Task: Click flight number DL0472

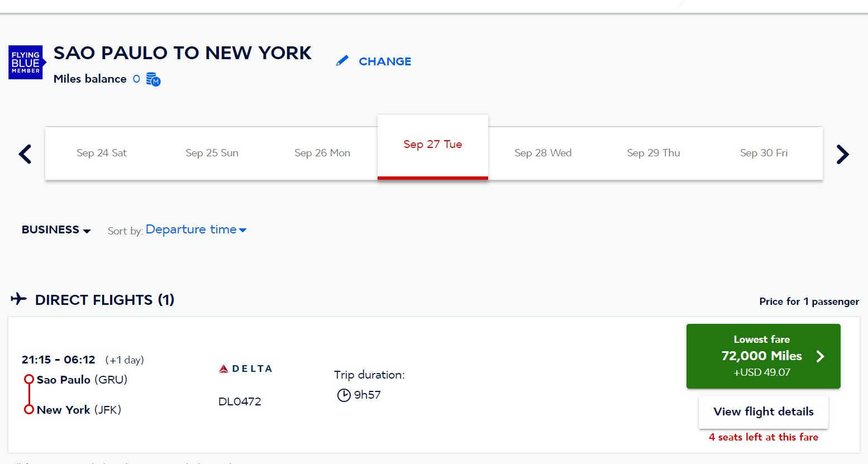Action: click(240, 401)
